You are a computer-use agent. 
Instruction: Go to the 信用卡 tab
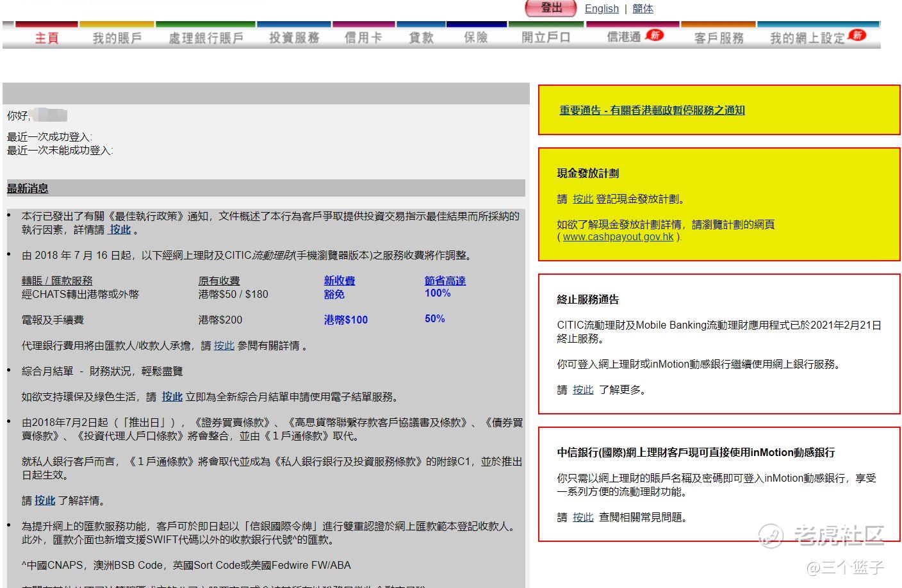[363, 38]
